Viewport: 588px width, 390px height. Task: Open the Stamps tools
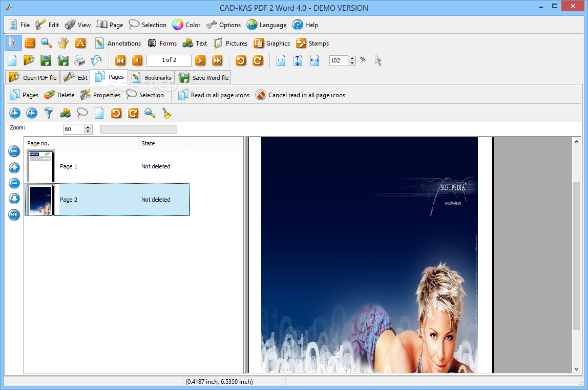click(x=312, y=43)
